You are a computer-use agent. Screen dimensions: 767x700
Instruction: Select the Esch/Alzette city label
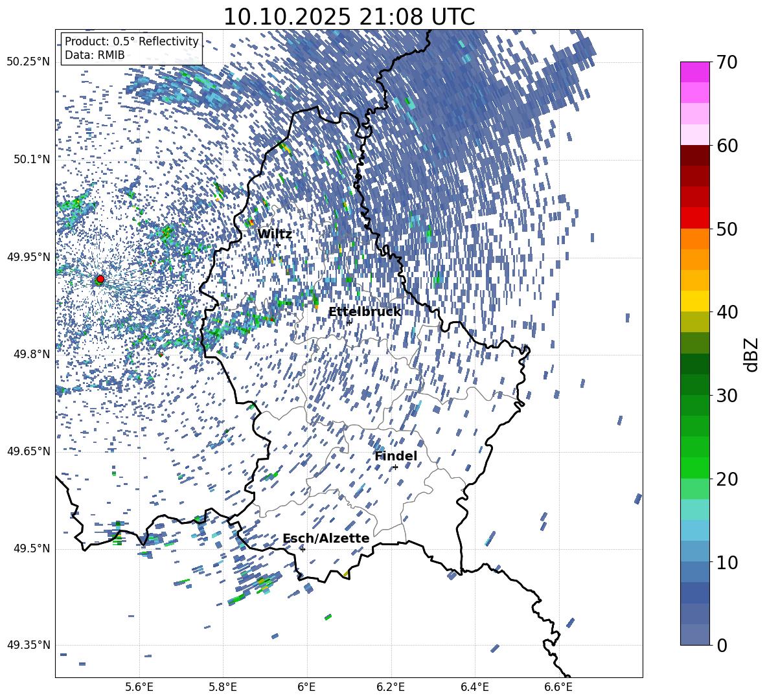326,539
